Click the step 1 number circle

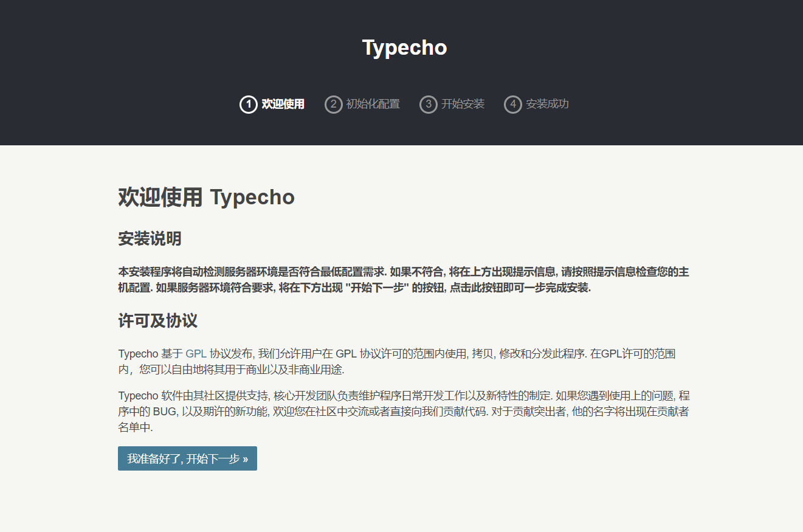point(248,105)
